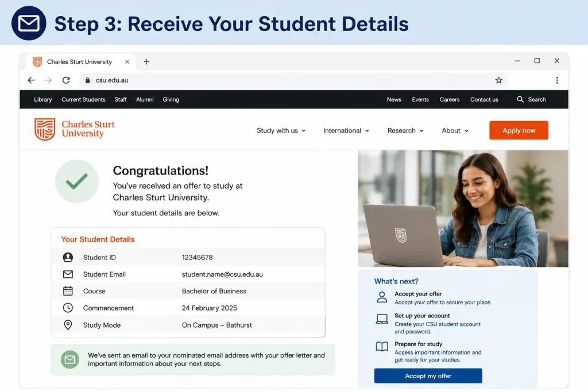
Task: Click the email student.name@csu.edu.au
Action: coord(222,274)
